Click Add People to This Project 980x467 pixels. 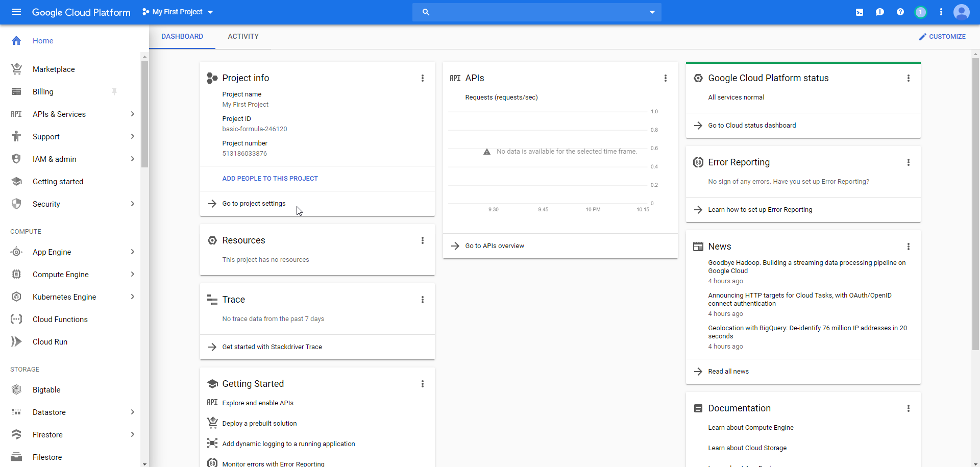pos(270,179)
